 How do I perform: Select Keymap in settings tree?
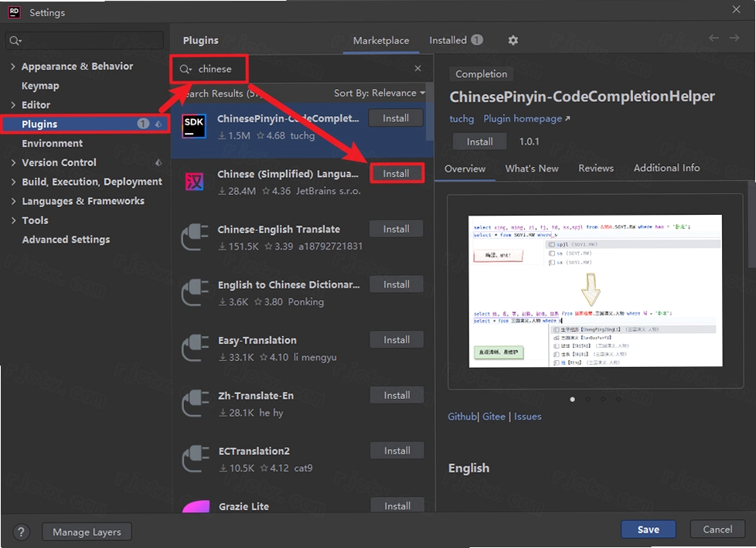[40, 86]
